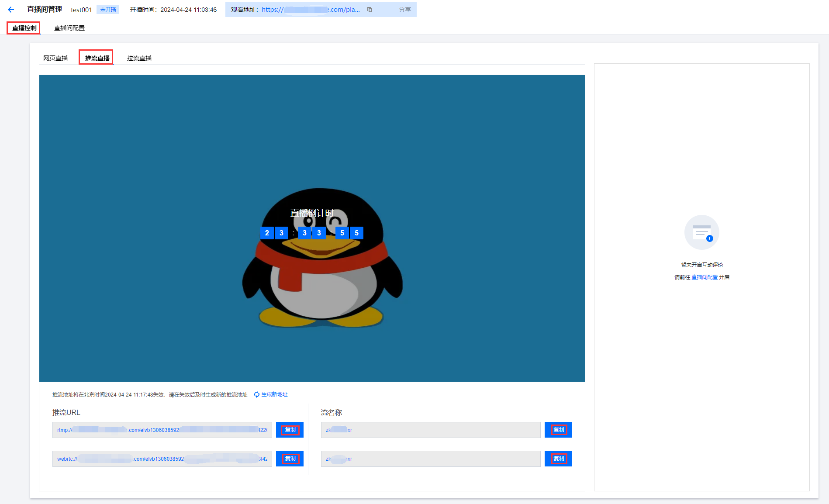Screen dimensions: 829x504
Task: Open the watch address link
Action: (311, 10)
